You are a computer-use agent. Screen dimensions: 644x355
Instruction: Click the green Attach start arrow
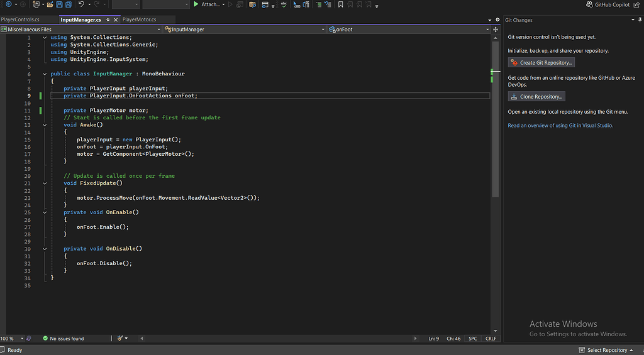coord(196,4)
